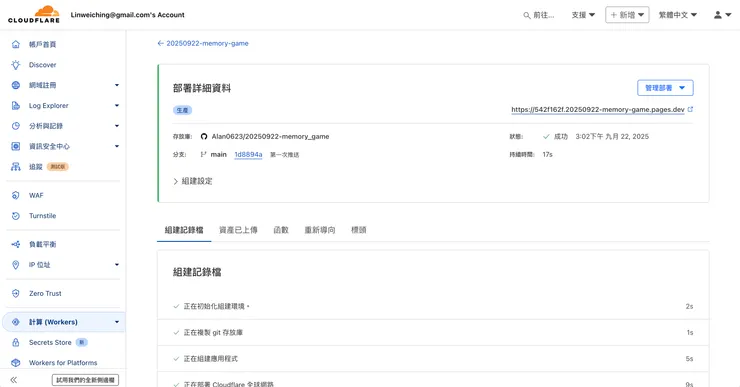Open the 新增 add dropdown button
Viewport: 740px width, 387px height.
point(627,15)
